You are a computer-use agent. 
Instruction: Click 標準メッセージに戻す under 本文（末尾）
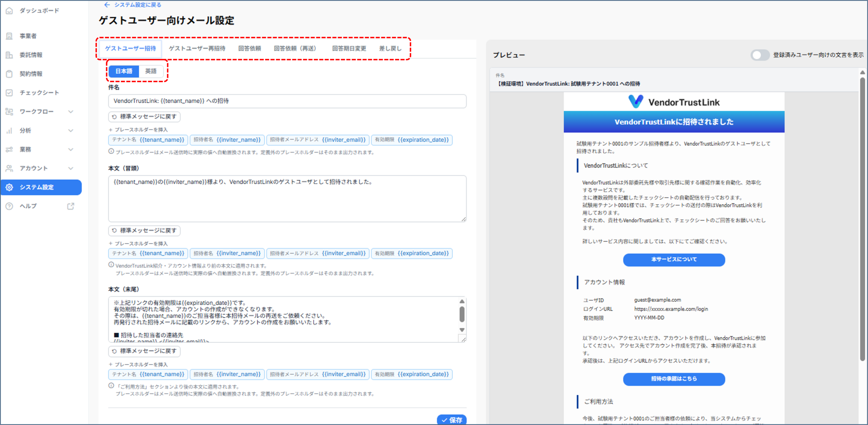pyautogui.click(x=144, y=351)
